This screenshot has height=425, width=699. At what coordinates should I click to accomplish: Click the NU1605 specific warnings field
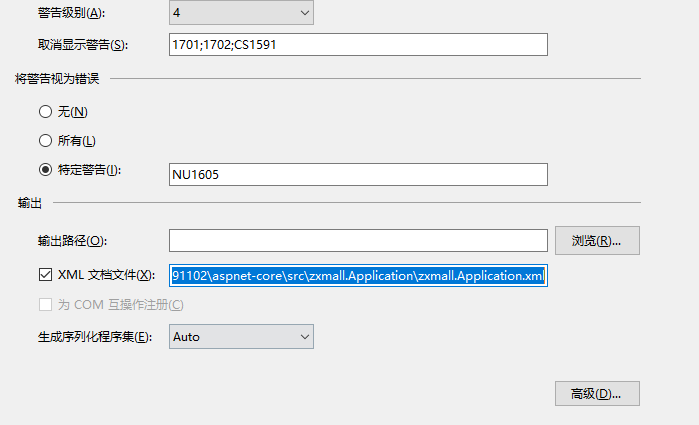click(x=358, y=175)
